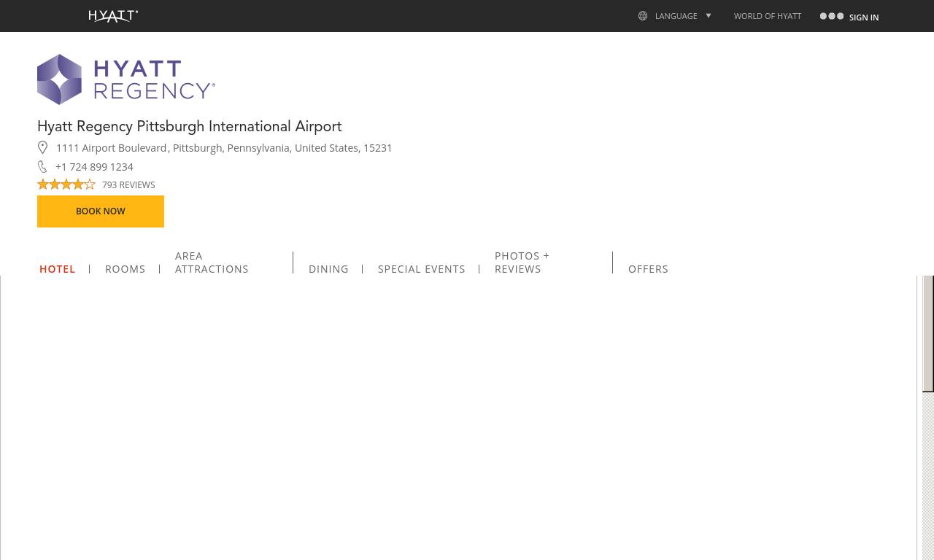Switch to the ROOMS tab

click(125, 269)
